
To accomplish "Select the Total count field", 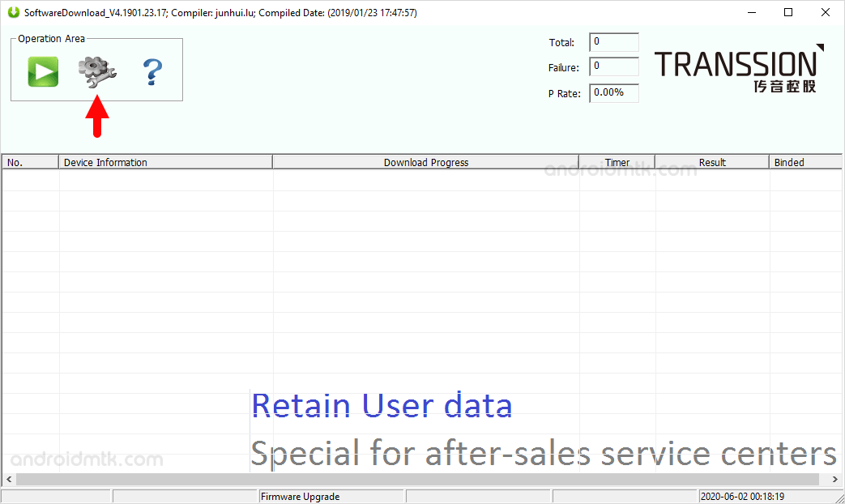I will tap(613, 42).
